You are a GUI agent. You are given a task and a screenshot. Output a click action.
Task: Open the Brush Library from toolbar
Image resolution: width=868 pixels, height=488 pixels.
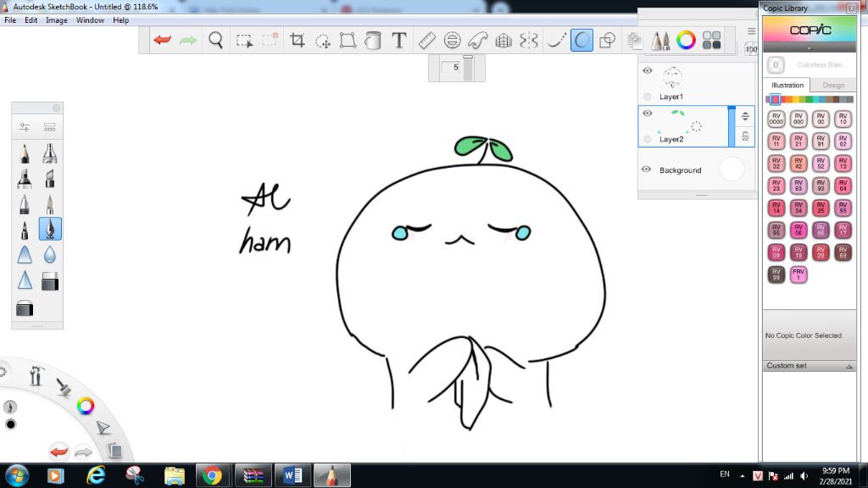(x=659, y=40)
